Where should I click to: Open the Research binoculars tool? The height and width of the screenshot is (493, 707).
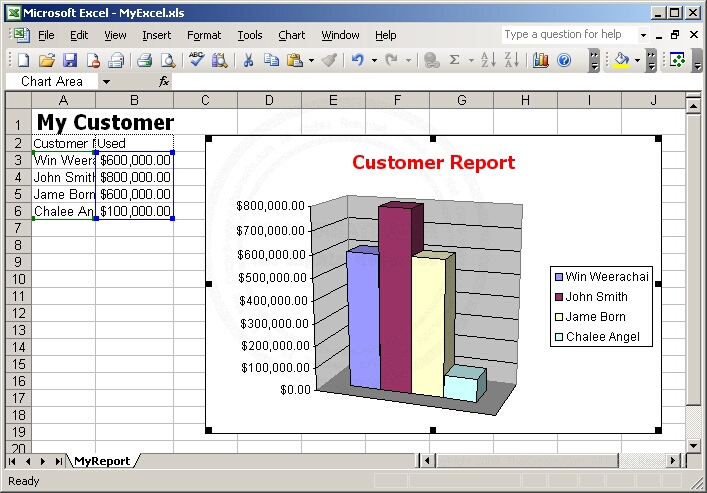pyautogui.click(x=220, y=60)
